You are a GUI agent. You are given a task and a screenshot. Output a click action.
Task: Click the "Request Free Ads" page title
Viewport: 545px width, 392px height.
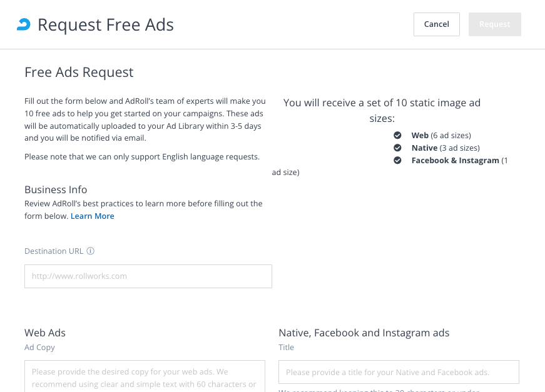pyautogui.click(x=105, y=25)
